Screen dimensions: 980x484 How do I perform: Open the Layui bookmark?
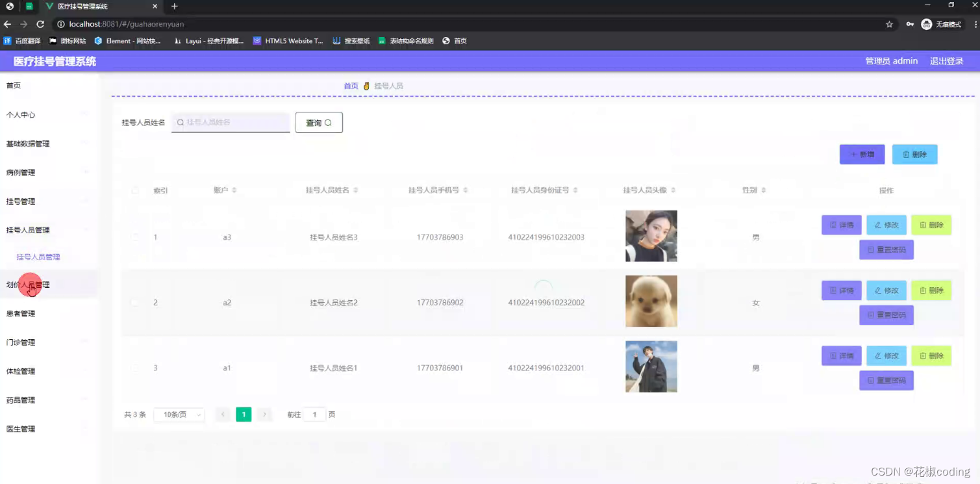tap(208, 40)
